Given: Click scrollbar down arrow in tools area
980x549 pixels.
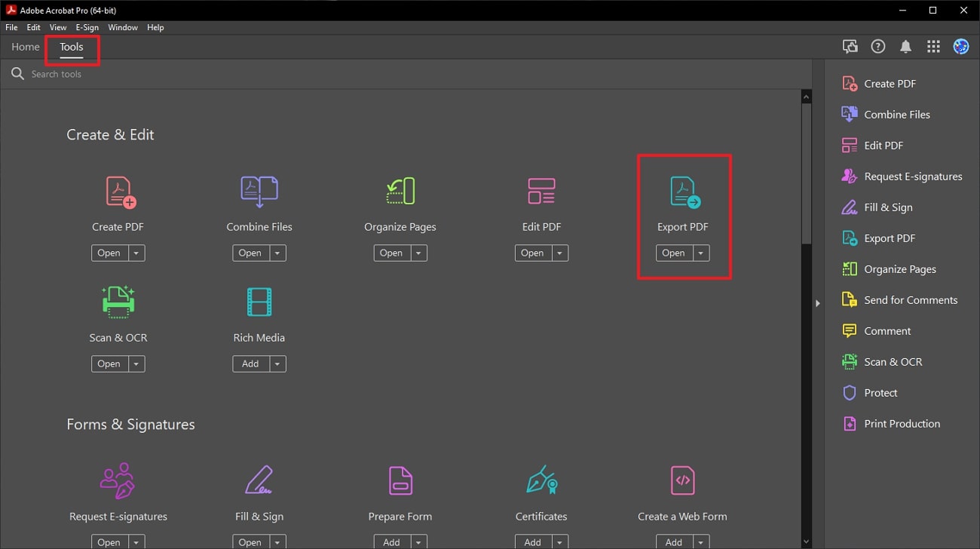Looking at the screenshot, I should [806, 541].
